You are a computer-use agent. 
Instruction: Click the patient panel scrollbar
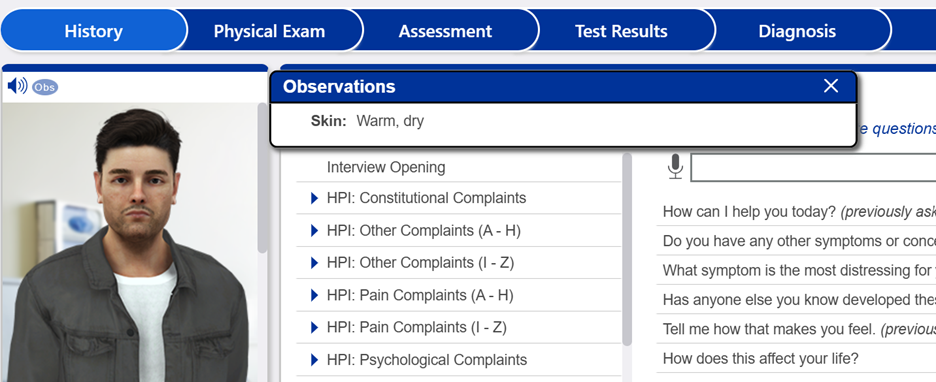[262, 178]
